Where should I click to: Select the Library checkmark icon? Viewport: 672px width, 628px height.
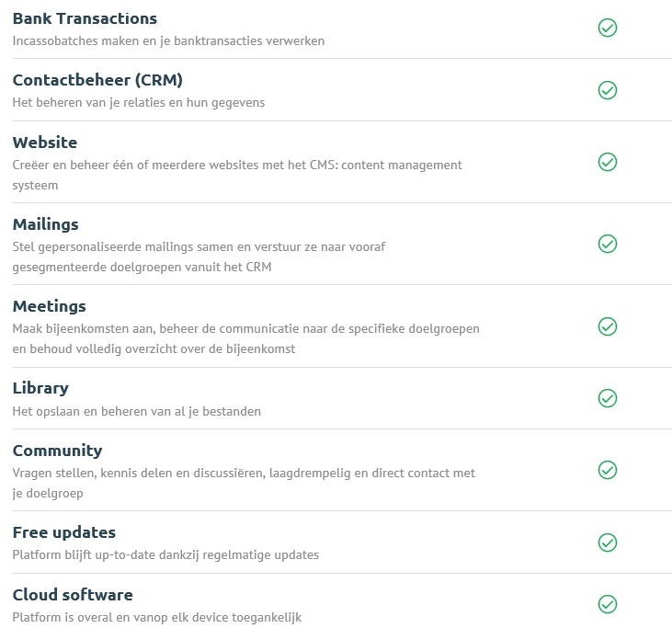pos(608,398)
